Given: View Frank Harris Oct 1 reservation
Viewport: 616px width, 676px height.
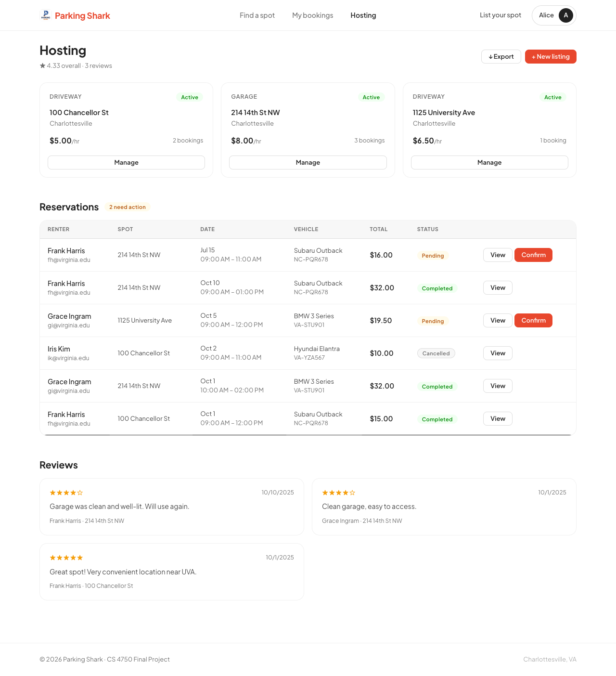Looking at the screenshot, I should pyautogui.click(x=498, y=418).
